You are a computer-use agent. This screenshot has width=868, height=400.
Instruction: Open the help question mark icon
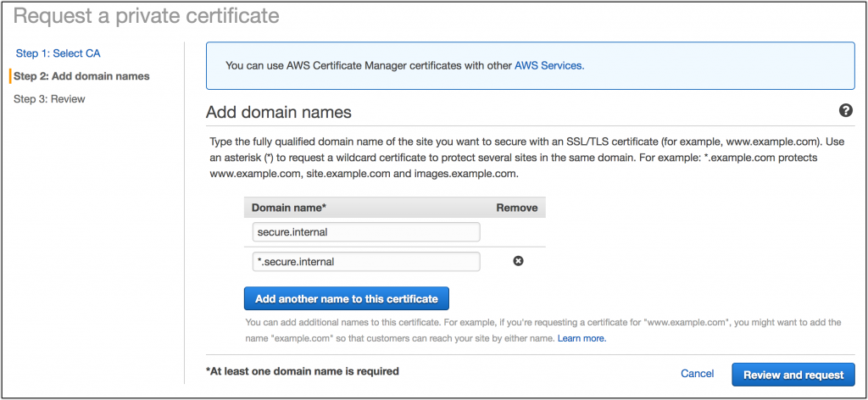[x=845, y=111]
